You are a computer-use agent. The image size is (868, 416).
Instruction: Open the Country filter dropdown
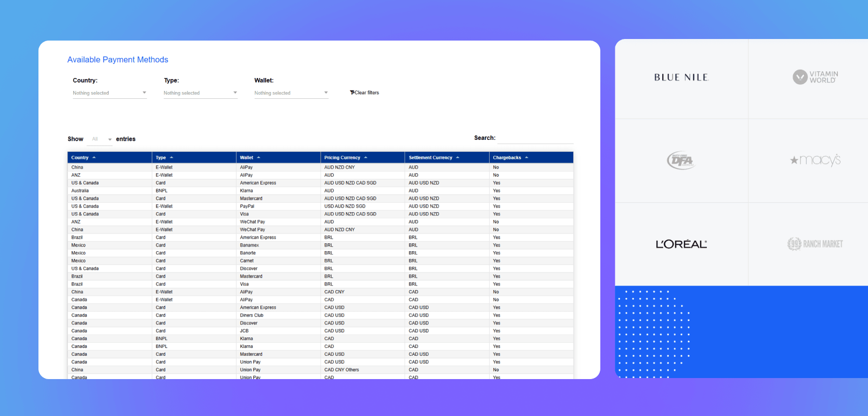pos(110,93)
